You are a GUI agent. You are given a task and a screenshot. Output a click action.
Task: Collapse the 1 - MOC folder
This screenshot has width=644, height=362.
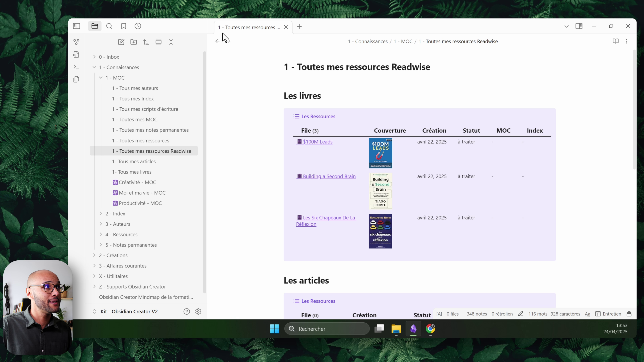tap(101, 78)
